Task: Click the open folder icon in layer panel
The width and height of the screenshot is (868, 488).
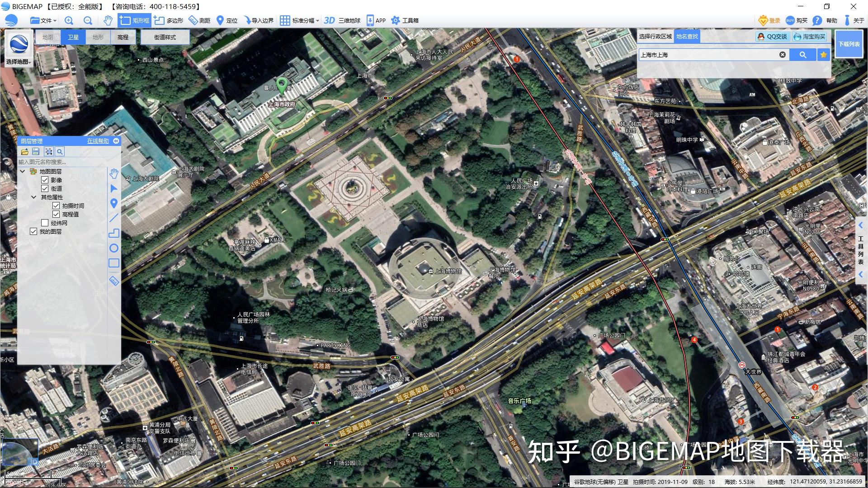Action: click(24, 152)
